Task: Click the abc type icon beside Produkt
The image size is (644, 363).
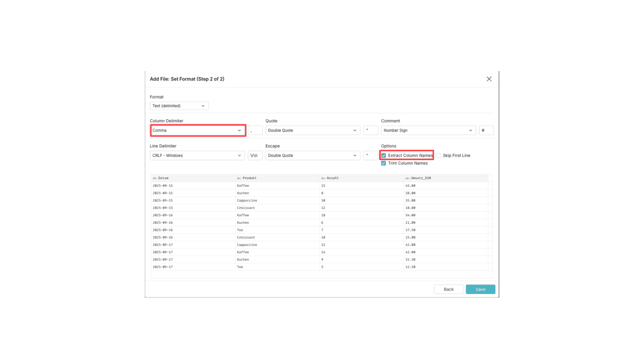Action: pos(239,178)
